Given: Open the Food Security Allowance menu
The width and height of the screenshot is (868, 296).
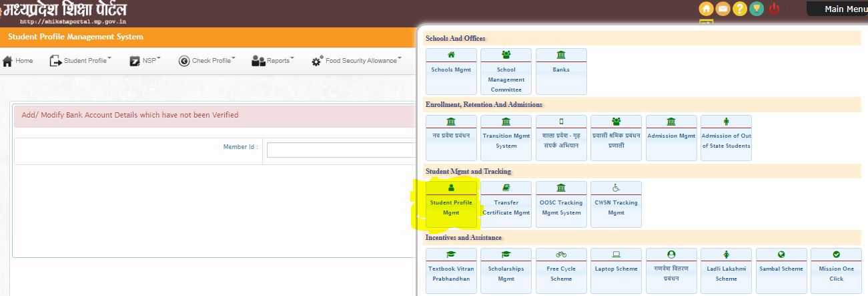Looking at the screenshot, I should tap(356, 61).
